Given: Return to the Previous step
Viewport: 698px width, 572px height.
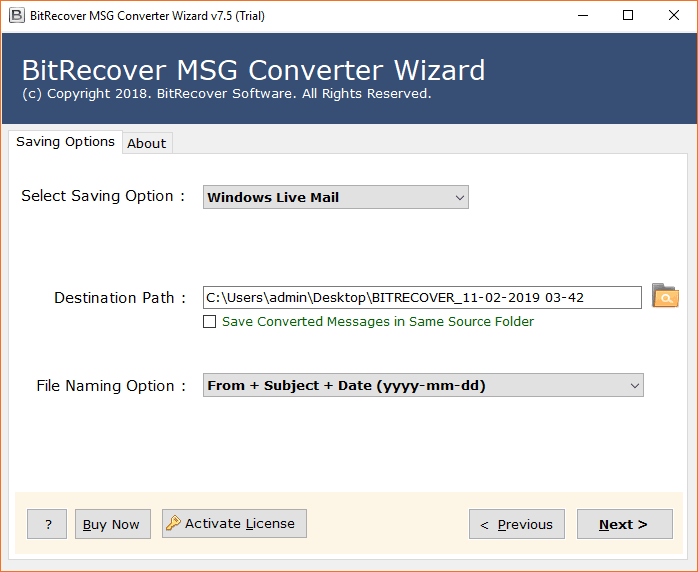Looking at the screenshot, I should [x=517, y=524].
